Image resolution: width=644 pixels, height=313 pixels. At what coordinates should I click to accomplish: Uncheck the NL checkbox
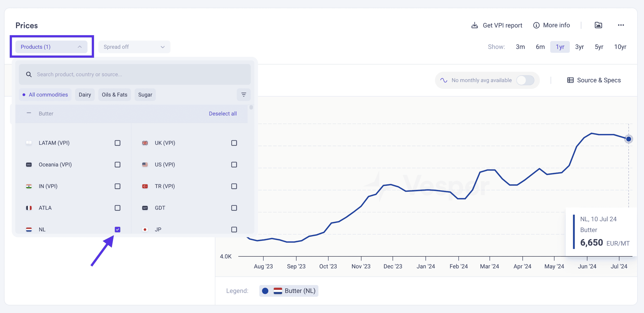[117, 230]
